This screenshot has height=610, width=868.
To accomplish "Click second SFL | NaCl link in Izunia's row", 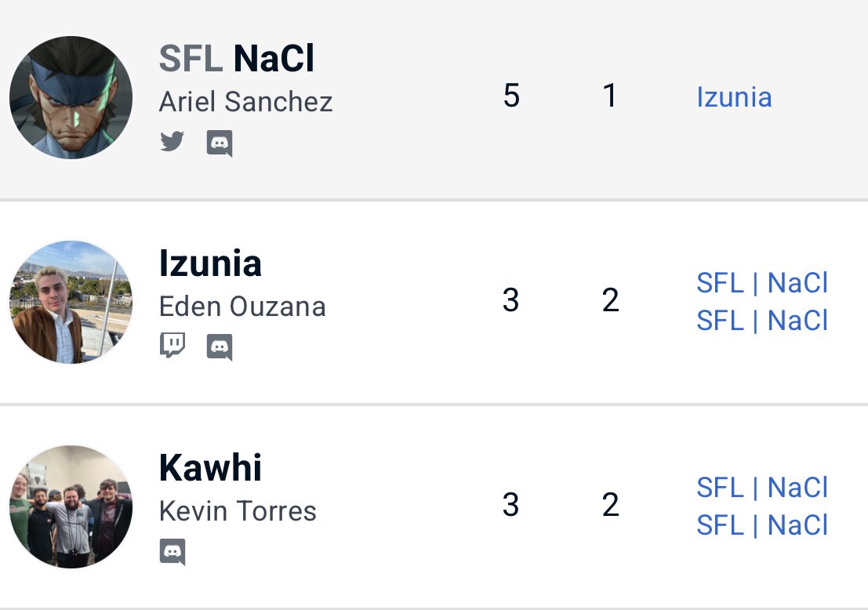I will 762,321.
